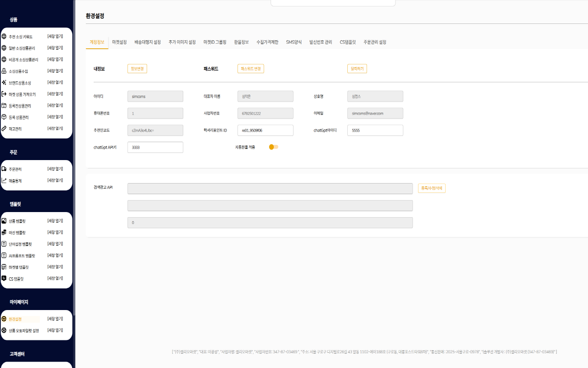Click the 사업자번호 field showing 6782501222

(x=266, y=113)
